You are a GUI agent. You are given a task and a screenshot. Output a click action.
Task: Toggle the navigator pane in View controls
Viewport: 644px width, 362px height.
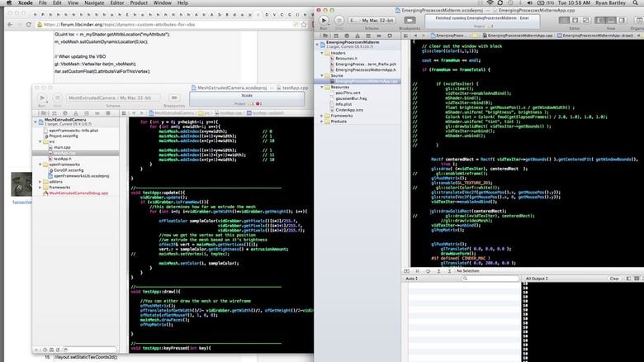click(x=600, y=20)
